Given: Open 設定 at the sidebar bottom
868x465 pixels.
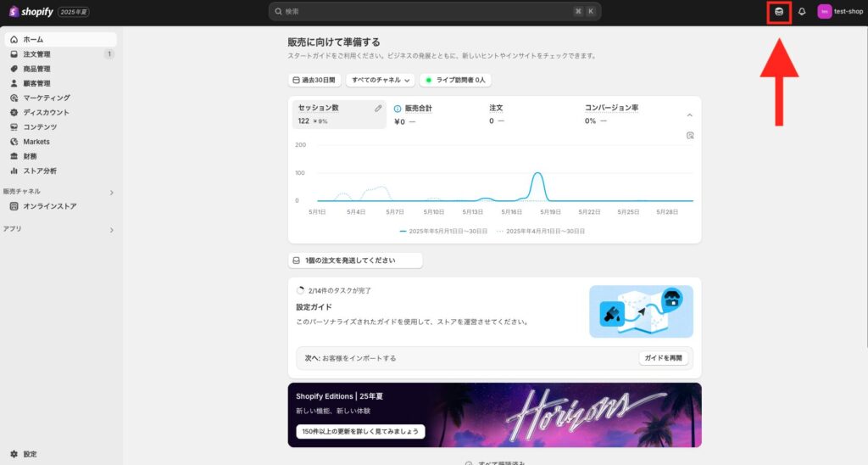Looking at the screenshot, I should click(x=60, y=454).
